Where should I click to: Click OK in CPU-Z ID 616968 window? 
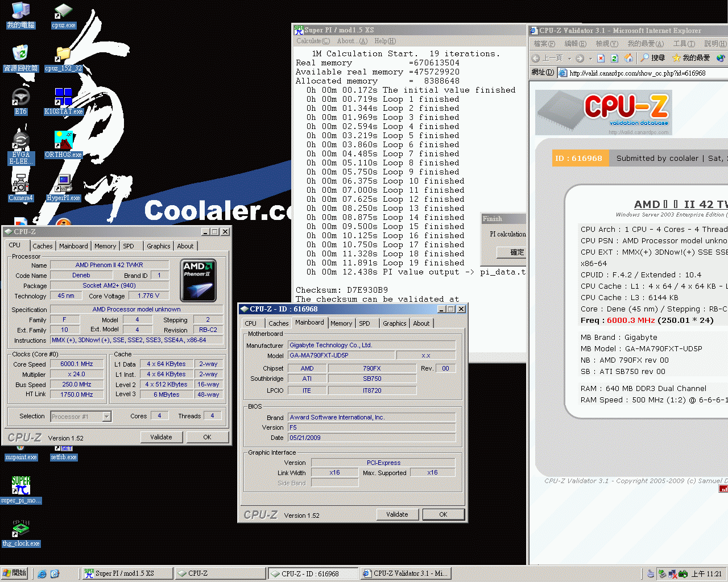[443, 514]
